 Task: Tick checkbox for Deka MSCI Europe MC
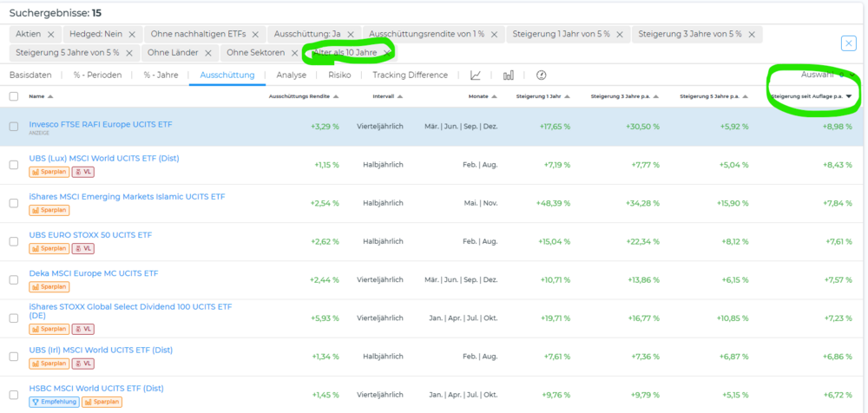(x=13, y=279)
